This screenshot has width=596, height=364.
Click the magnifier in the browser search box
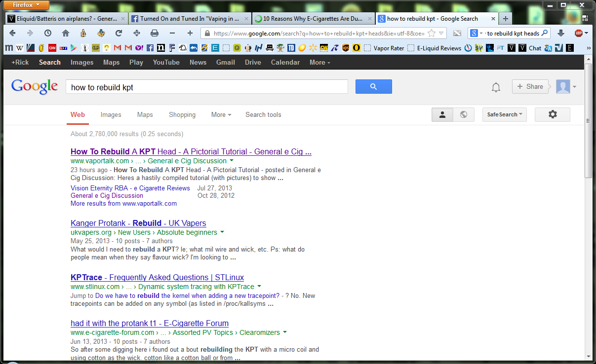click(x=545, y=33)
